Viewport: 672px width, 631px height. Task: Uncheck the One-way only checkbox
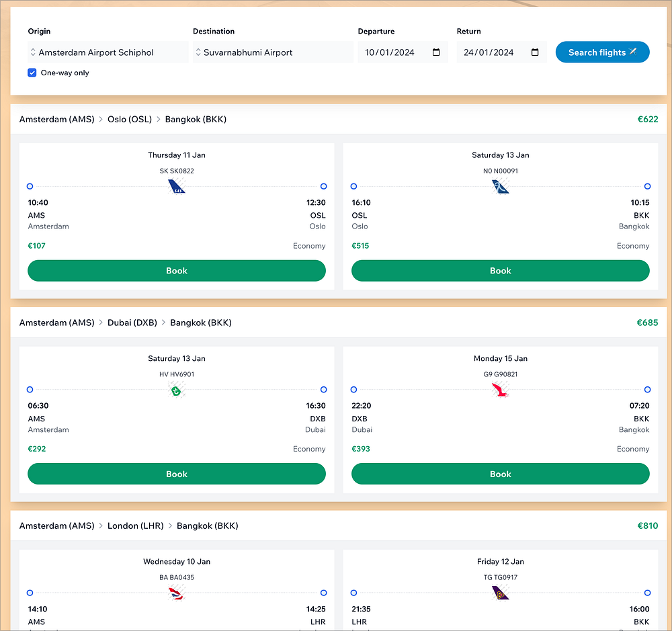(x=32, y=73)
